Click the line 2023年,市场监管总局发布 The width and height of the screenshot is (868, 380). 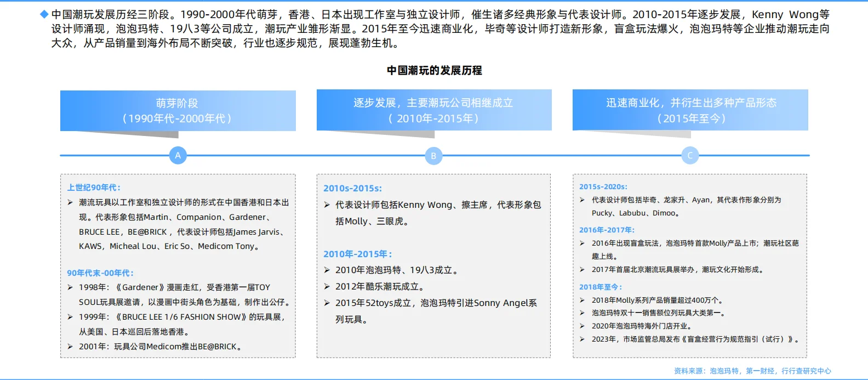point(696,339)
